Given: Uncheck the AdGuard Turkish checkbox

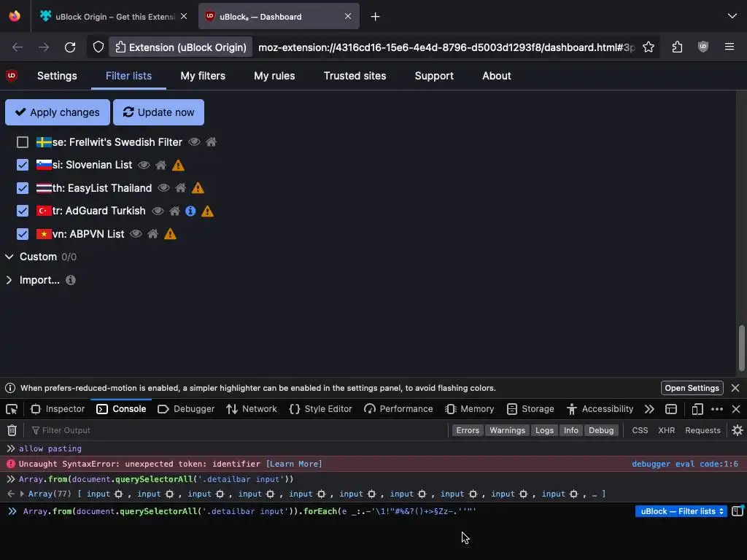Looking at the screenshot, I should coord(23,211).
